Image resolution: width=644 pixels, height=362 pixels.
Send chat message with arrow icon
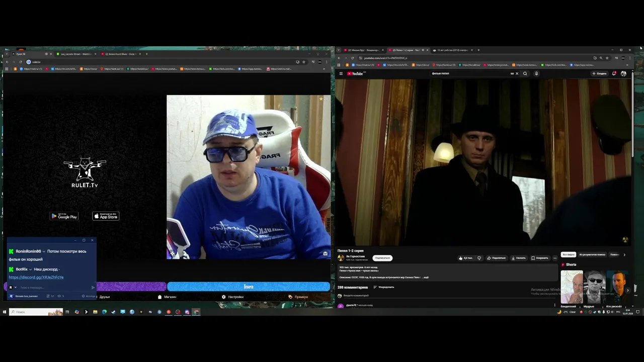pyautogui.click(x=93, y=288)
